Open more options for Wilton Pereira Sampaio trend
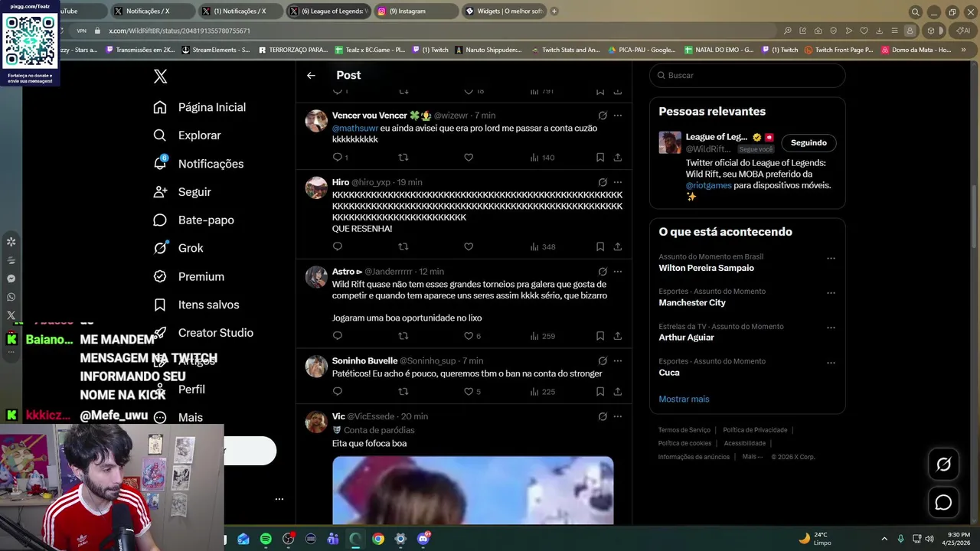Viewport: 980px width, 551px height. click(831, 258)
